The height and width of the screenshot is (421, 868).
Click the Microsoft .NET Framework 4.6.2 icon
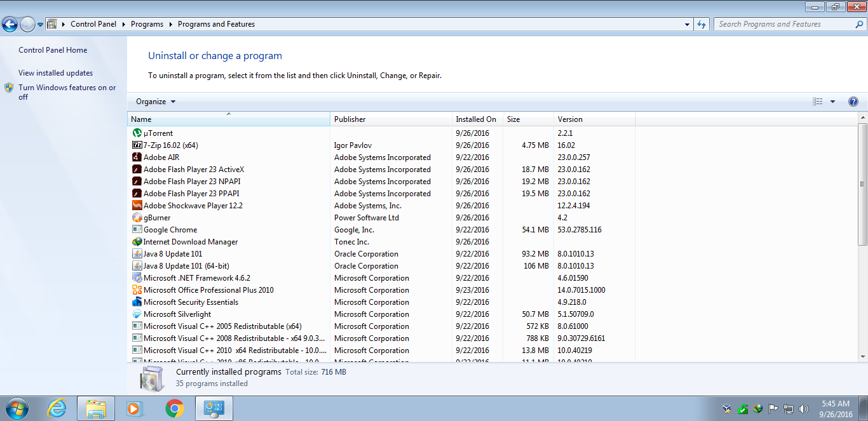click(x=137, y=278)
